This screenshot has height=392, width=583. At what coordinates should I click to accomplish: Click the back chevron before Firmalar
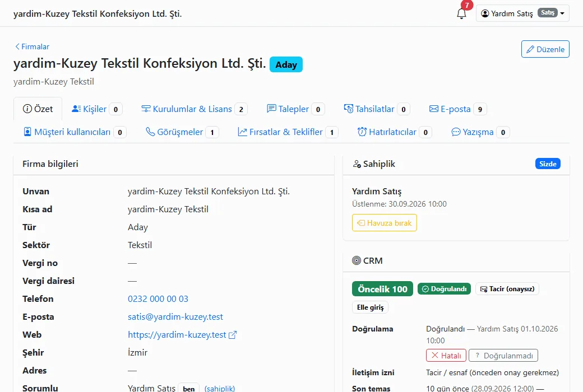point(17,46)
